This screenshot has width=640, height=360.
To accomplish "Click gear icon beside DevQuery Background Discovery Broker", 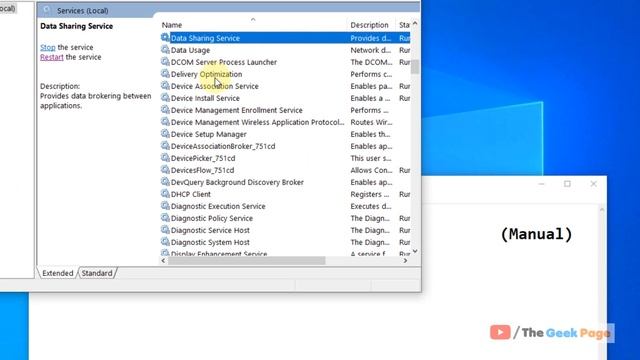I will [x=165, y=182].
